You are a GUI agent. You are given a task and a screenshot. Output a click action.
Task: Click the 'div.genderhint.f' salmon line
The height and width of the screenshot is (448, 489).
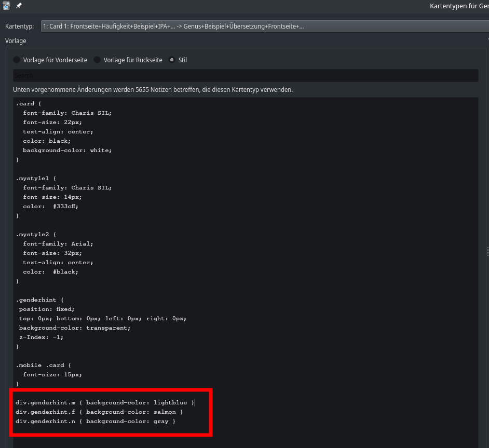pyautogui.click(x=99, y=412)
